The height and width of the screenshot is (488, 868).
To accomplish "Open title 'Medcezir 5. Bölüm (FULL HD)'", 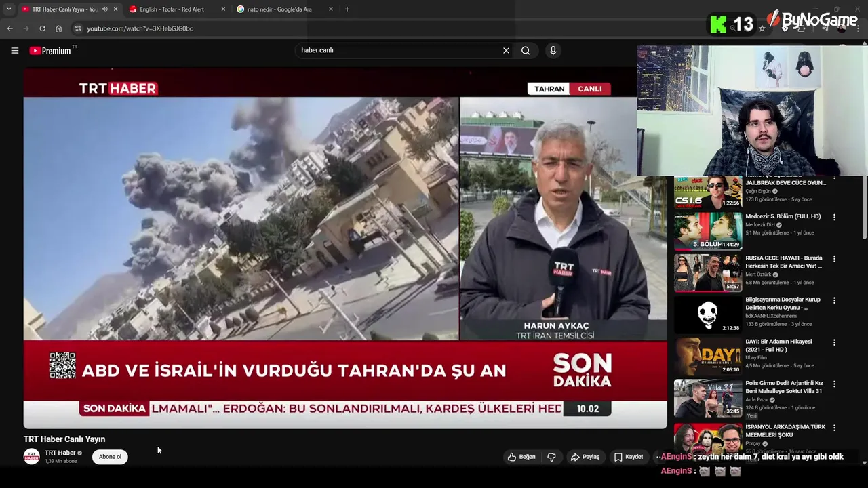I will click(x=783, y=216).
